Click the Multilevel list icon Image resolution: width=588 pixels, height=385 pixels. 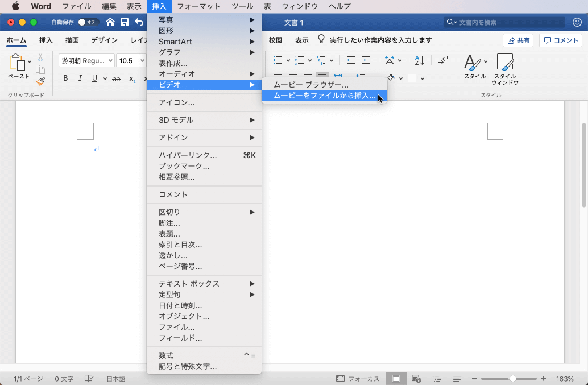point(321,60)
